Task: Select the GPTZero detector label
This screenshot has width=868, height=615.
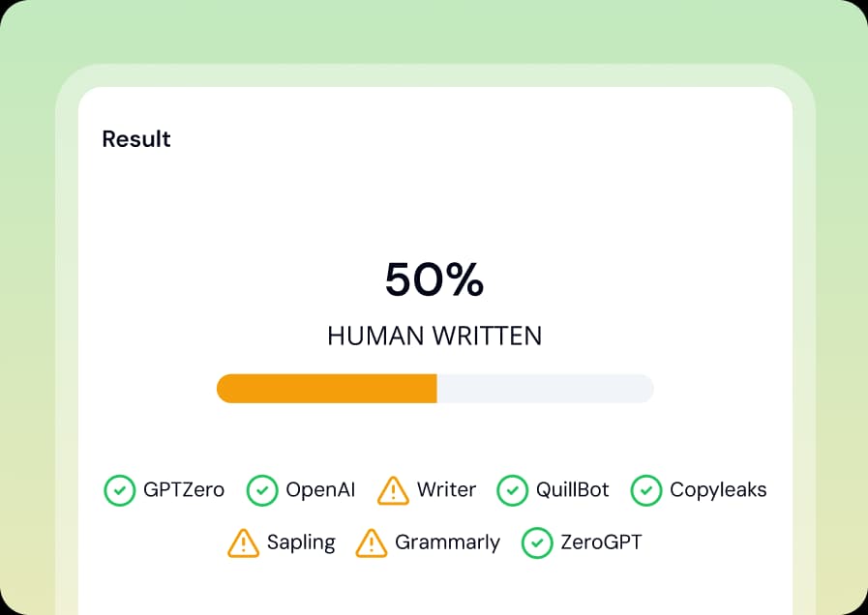Action: pos(185,490)
